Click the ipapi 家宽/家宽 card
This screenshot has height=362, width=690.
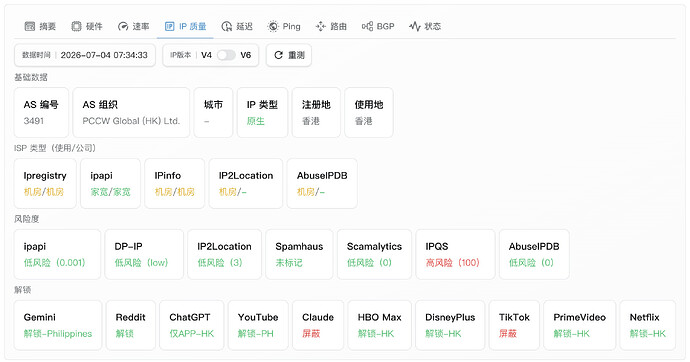[110, 183]
